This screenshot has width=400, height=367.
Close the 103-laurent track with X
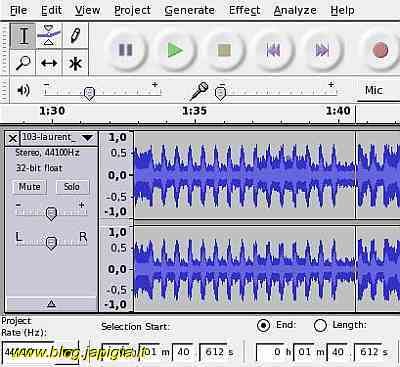tap(13, 138)
